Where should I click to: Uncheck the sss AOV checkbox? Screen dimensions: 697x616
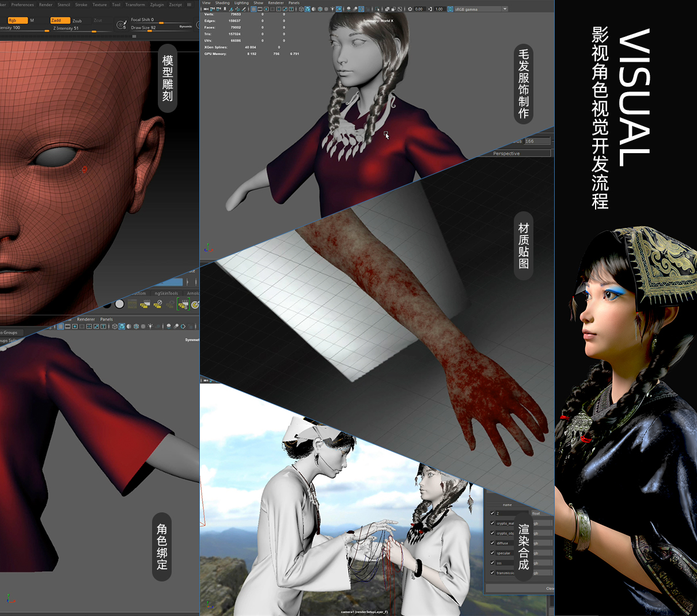pyautogui.click(x=493, y=562)
